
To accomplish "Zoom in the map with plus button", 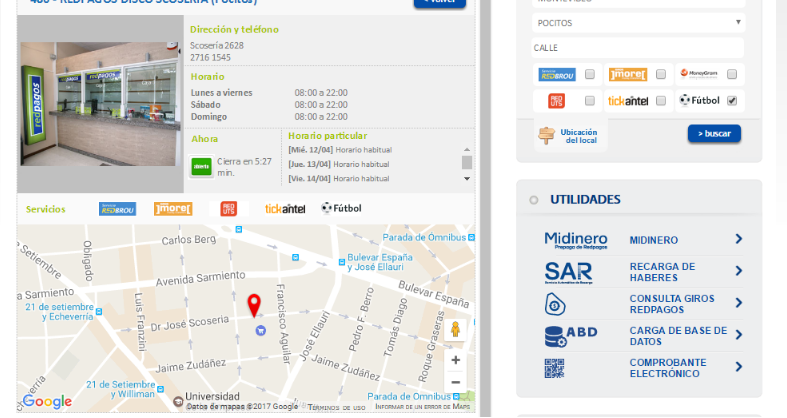I will click(x=455, y=360).
